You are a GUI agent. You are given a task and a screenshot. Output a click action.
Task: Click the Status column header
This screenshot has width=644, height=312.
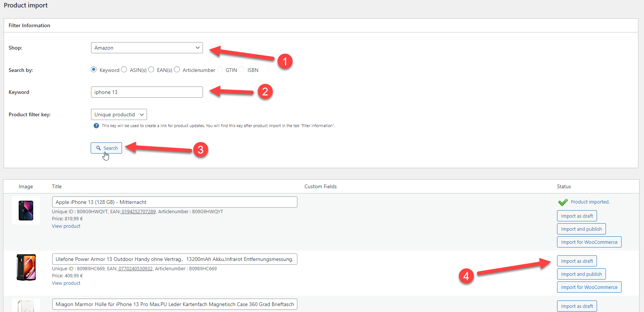[564, 186]
